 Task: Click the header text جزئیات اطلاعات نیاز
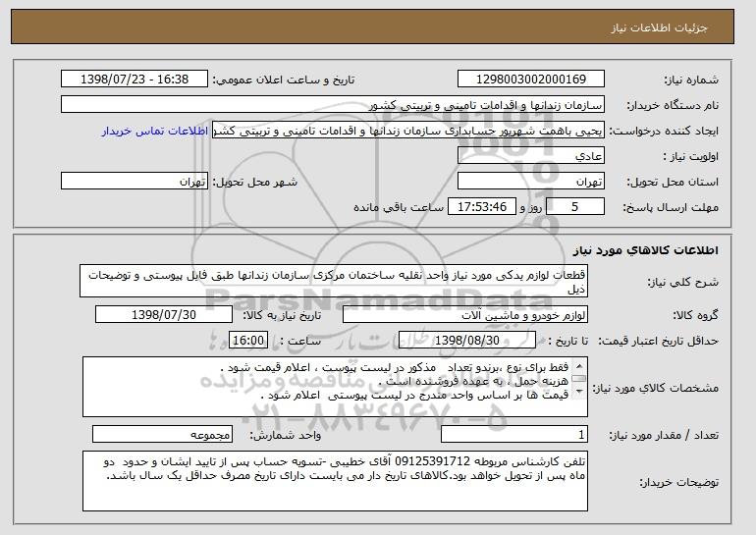(660, 27)
